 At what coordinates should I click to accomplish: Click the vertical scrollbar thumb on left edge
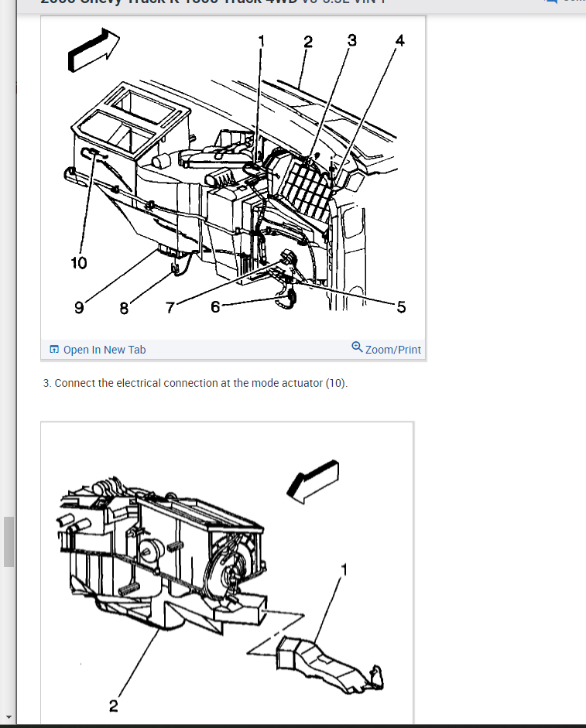[x=9, y=542]
